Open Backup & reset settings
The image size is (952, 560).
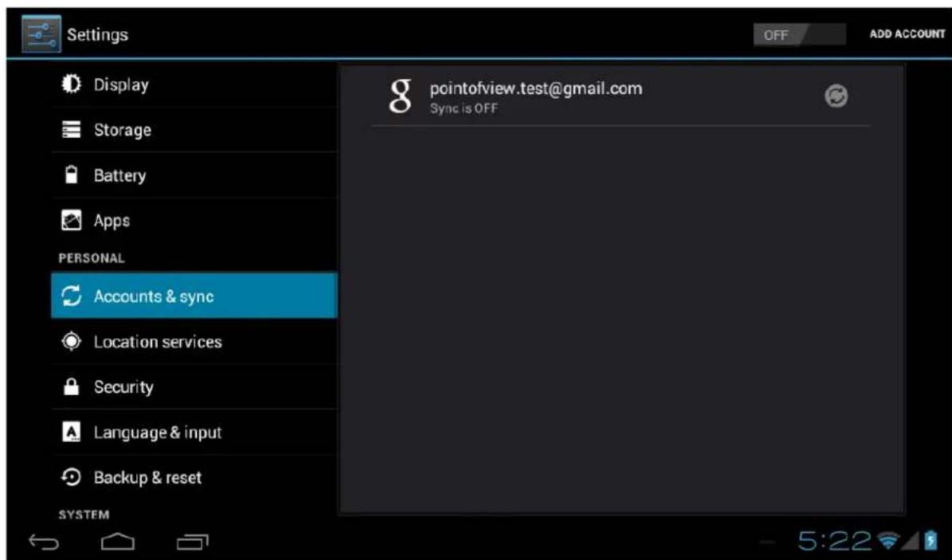click(147, 478)
